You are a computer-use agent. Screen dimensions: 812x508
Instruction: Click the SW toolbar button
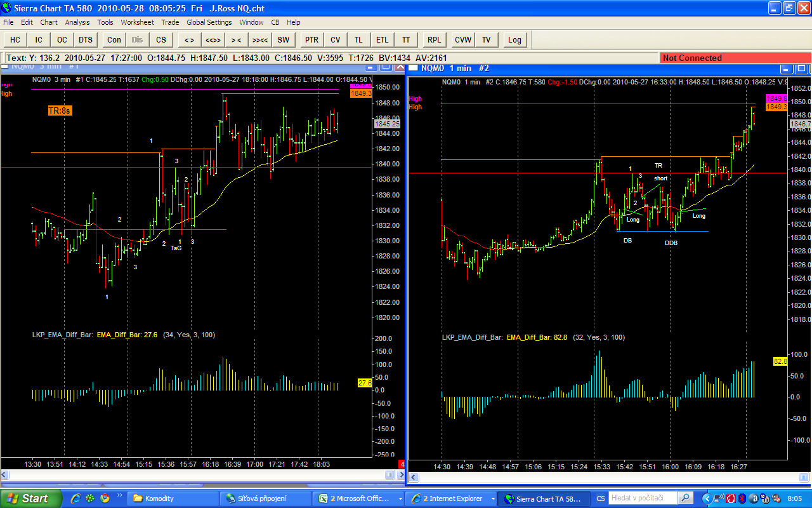(x=283, y=40)
